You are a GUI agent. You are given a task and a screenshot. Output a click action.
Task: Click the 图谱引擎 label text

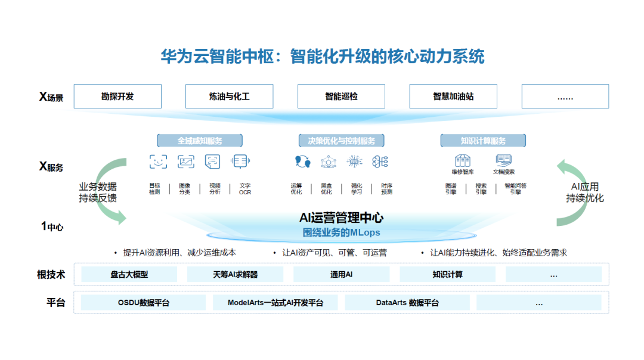tap(451, 189)
